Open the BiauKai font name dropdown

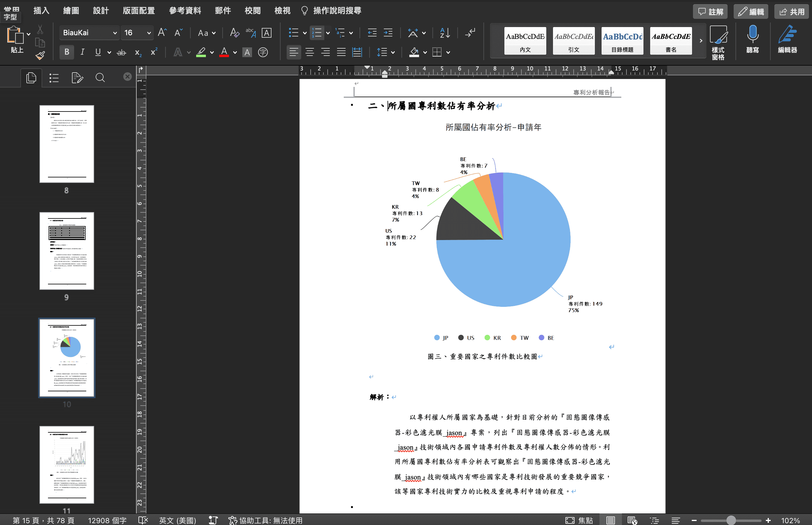(115, 33)
